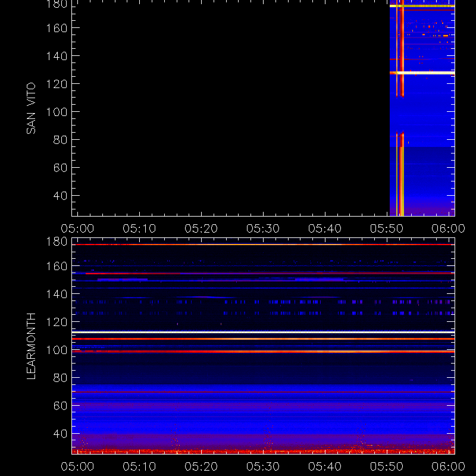Click 05:10 time label under San Vito plot
Screen dimensions: 476x476
[139, 228]
